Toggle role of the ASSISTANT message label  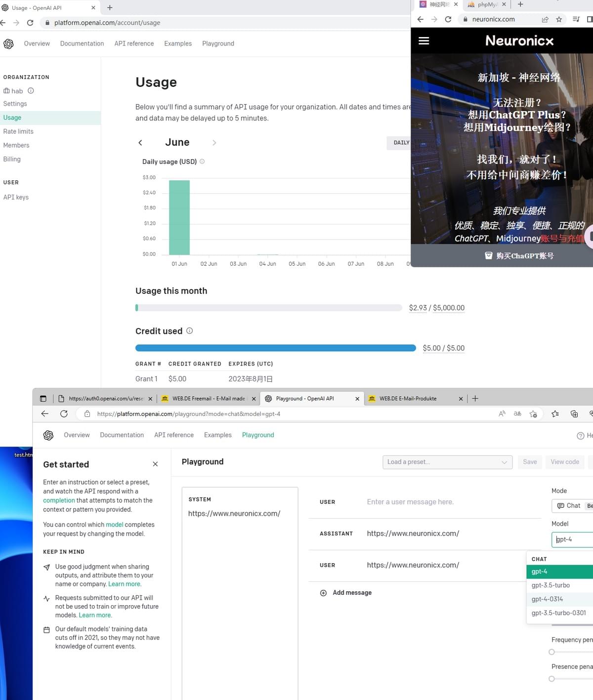pyautogui.click(x=336, y=534)
